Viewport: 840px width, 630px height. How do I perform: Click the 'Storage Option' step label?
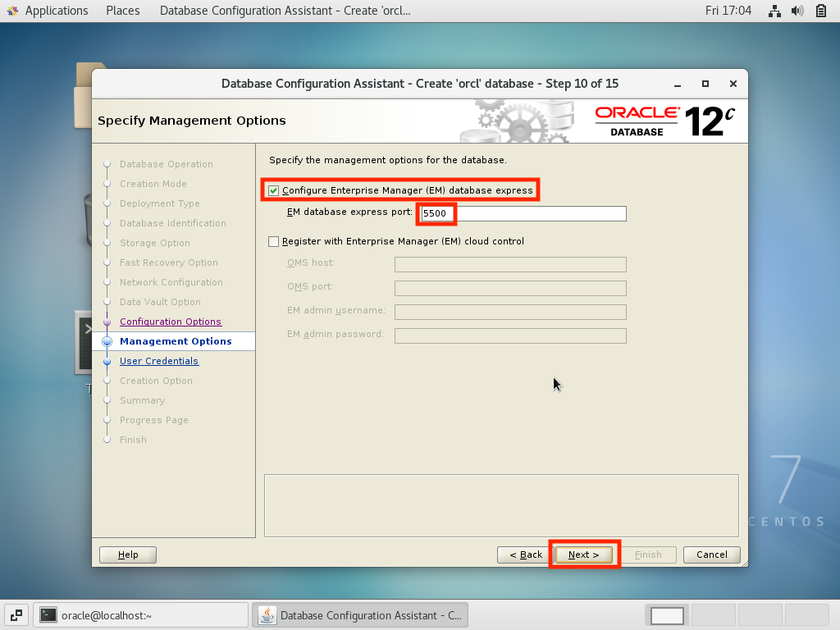click(x=155, y=243)
